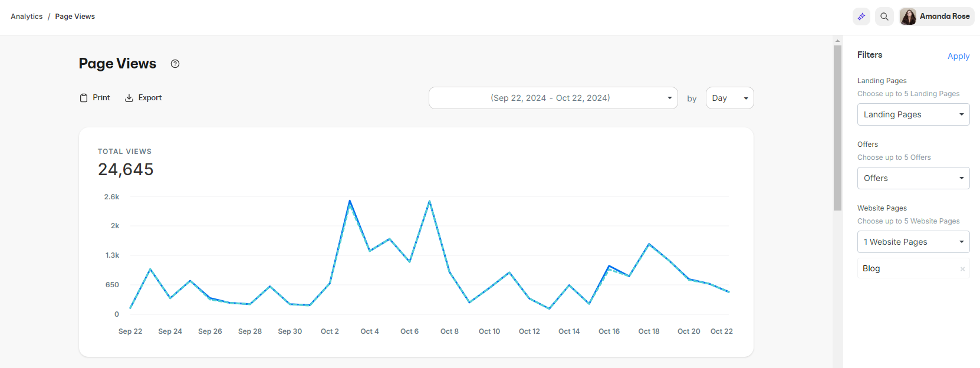Open search with the magnifier icon
Screen dimensions: 980x368
tap(884, 17)
